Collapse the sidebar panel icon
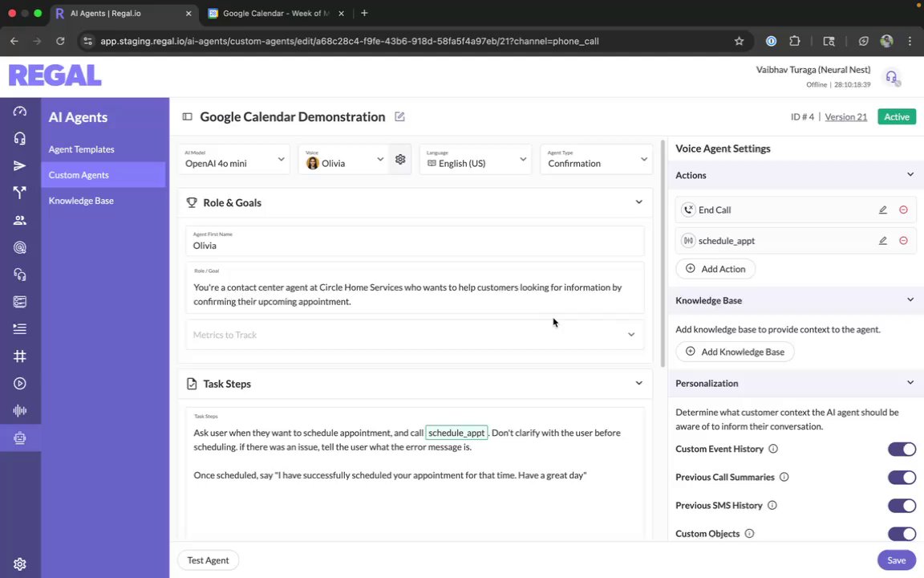The width and height of the screenshot is (924, 578). pos(187,117)
